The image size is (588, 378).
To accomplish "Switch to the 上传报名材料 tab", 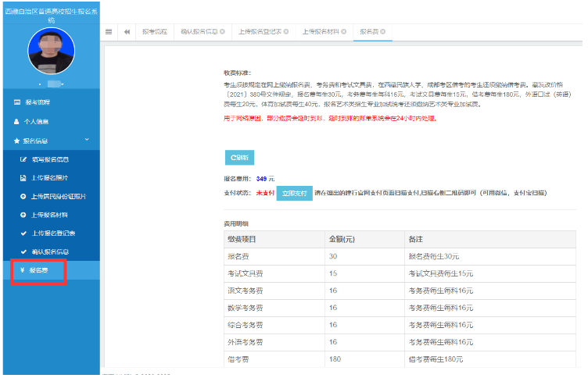I will [320, 32].
